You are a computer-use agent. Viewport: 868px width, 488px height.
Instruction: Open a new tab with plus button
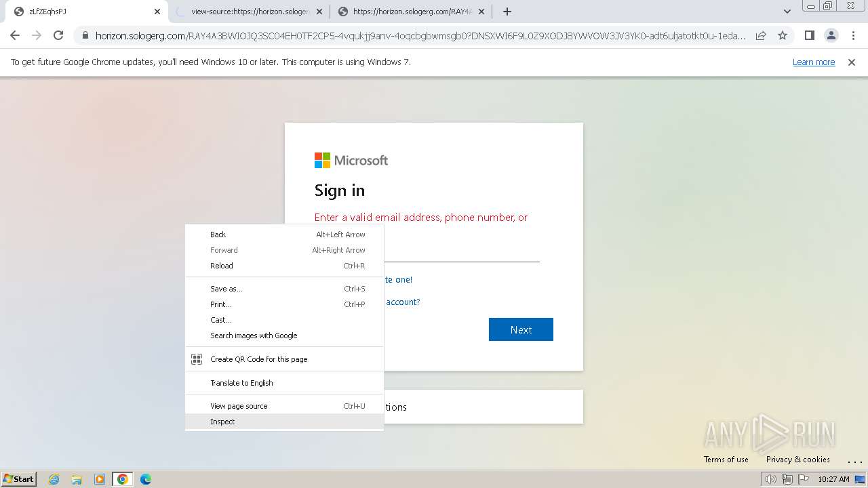pyautogui.click(x=507, y=12)
